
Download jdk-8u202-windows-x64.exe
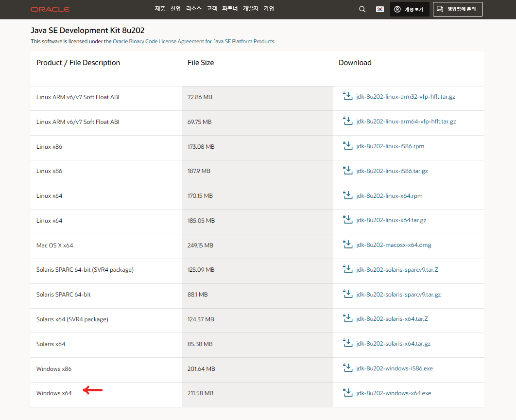coord(394,393)
